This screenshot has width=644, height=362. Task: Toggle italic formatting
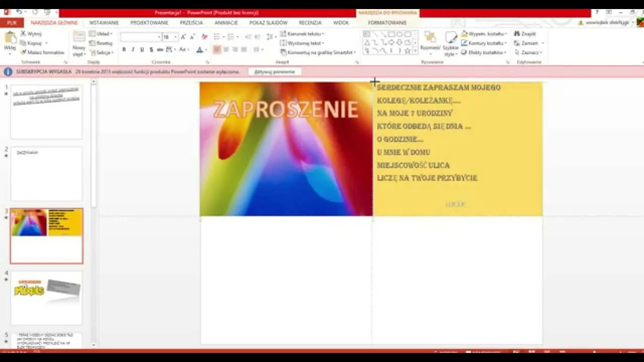click(x=133, y=49)
